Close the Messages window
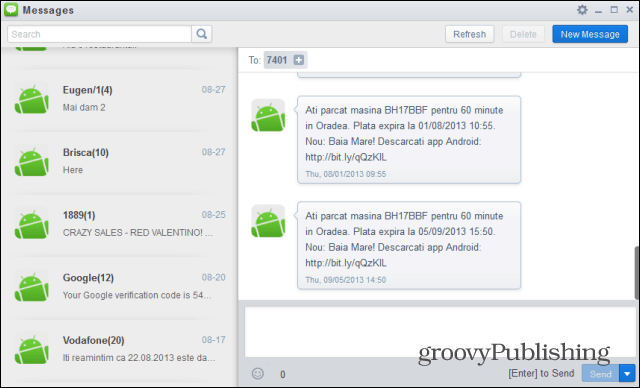Screen dimensions: 640x388 tap(629, 10)
